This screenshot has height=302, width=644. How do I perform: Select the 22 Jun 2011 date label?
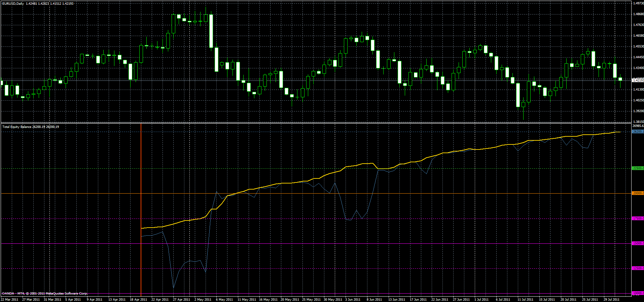pos(440,300)
